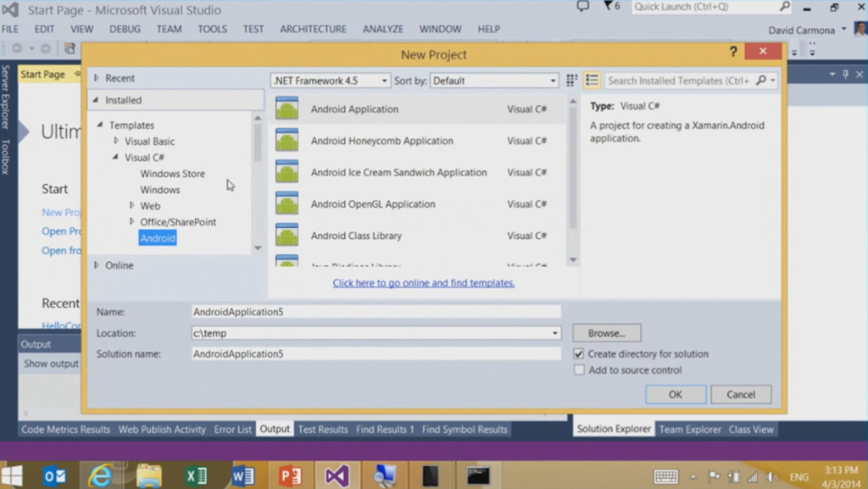Uncheck Create directory for solution
Viewport: 868px width, 489px height.
(578, 353)
